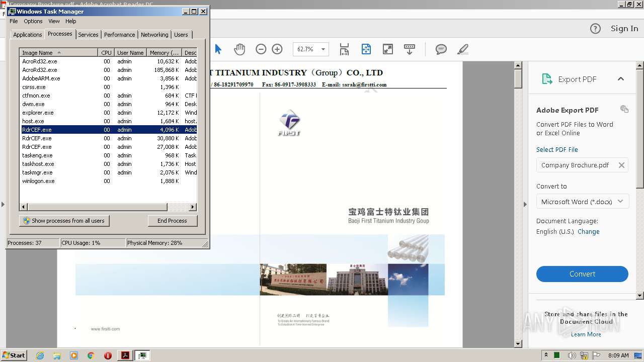Collapse the Export PDF panel chevron

tap(621, 79)
